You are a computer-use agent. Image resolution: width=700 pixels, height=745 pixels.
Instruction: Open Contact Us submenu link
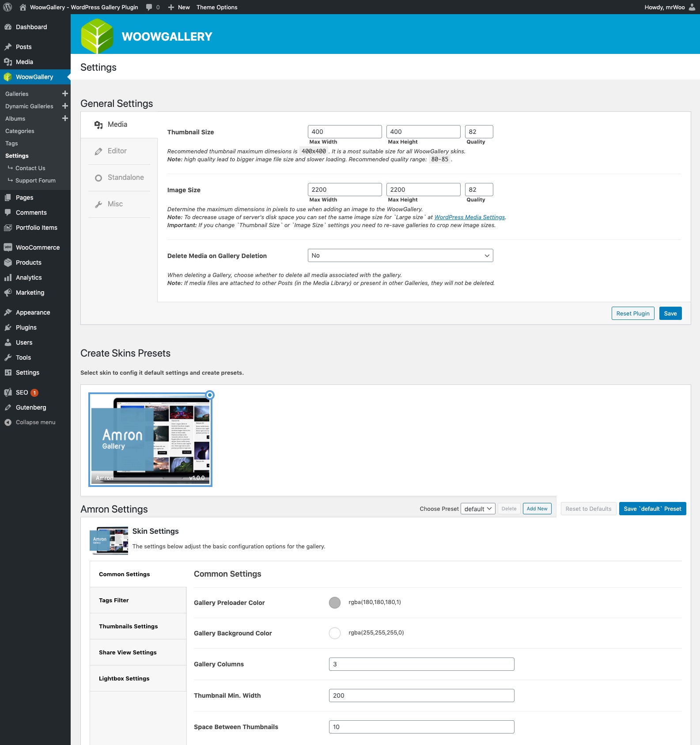coord(30,168)
